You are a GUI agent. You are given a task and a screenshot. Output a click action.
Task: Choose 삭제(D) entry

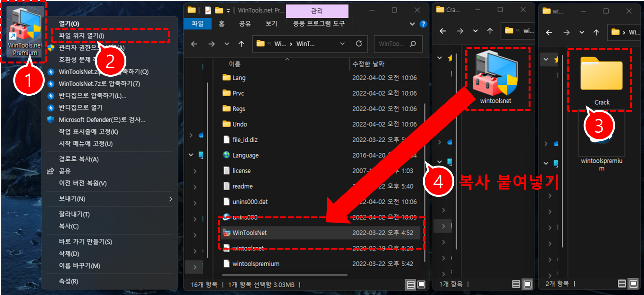point(69,253)
